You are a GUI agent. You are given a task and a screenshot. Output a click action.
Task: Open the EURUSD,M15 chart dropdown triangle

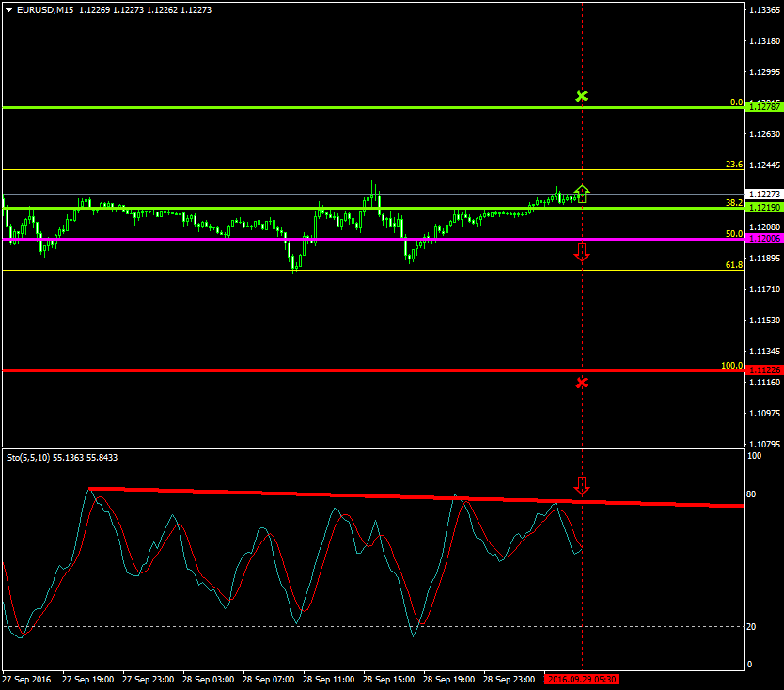(x=8, y=10)
